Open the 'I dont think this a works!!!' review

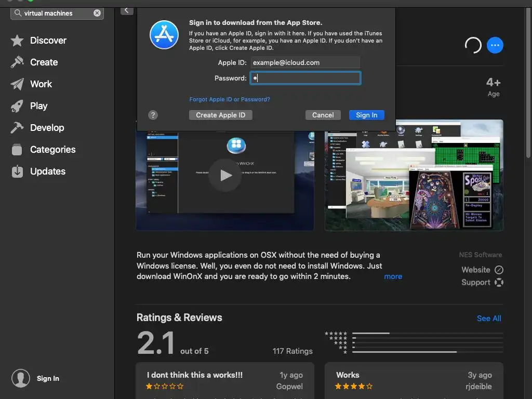[225, 381]
